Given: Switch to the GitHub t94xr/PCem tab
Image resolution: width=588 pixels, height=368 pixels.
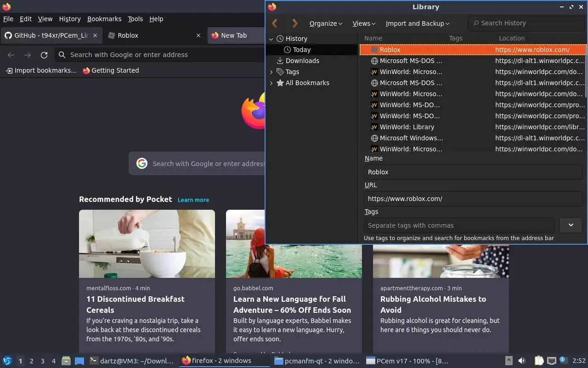Looking at the screenshot, I should (51, 35).
